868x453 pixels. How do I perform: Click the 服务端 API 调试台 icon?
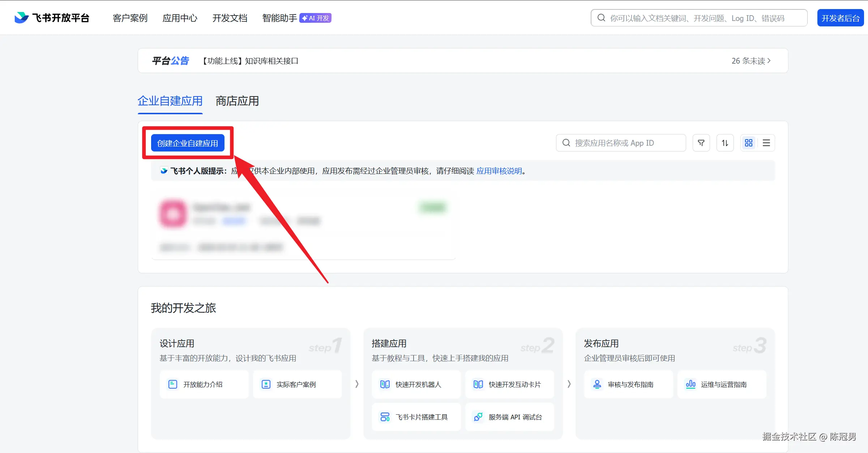[478, 416]
